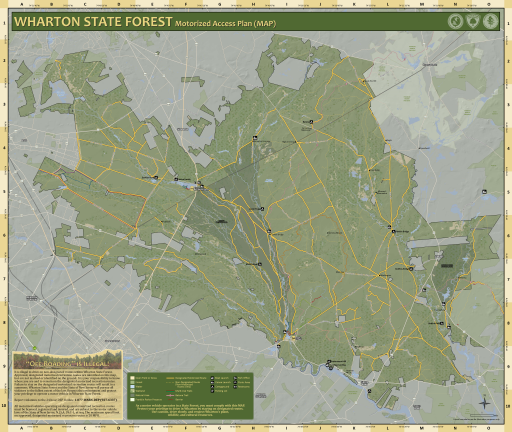Screen dimensions: 512x432
Task: Click the hotline report violations line in notice
Action: click(66, 399)
